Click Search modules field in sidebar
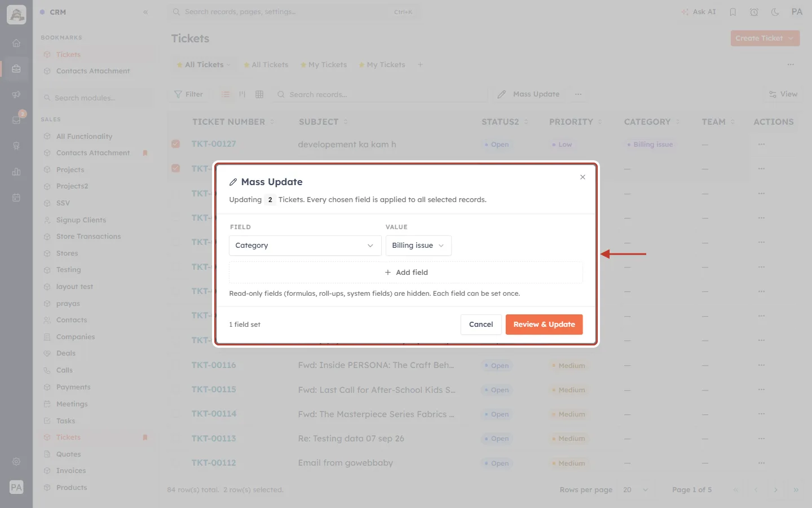Viewport: 812px width, 508px height. tap(97, 98)
